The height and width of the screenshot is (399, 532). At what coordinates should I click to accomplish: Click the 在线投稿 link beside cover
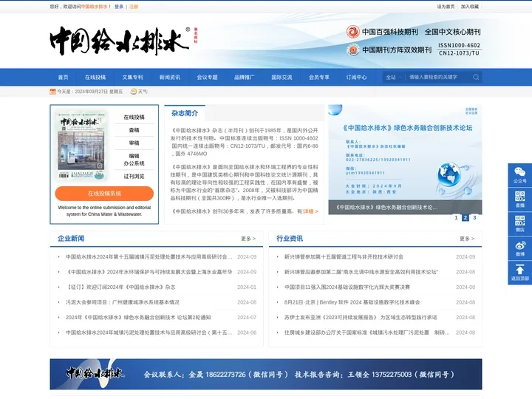click(134, 117)
